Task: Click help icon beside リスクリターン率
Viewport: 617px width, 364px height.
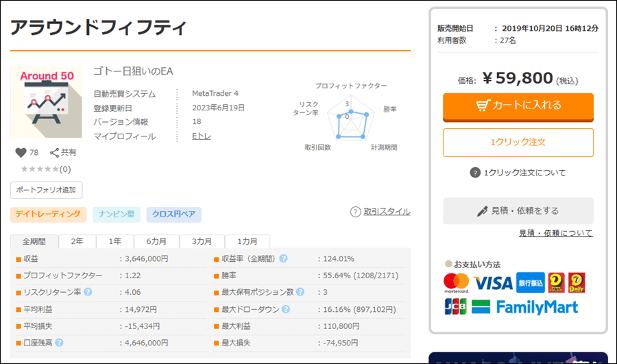Action: [x=87, y=292]
